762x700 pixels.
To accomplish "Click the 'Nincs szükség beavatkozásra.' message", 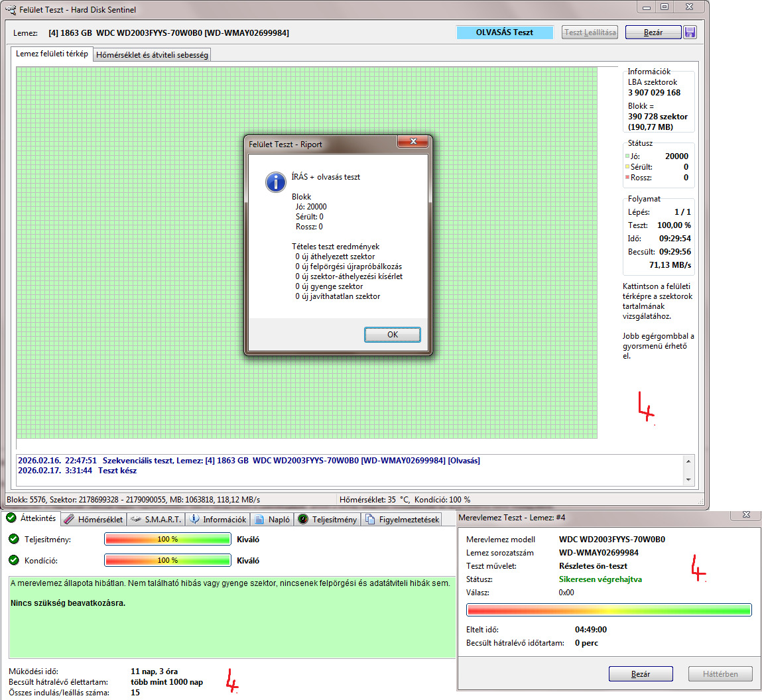I will [68, 603].
